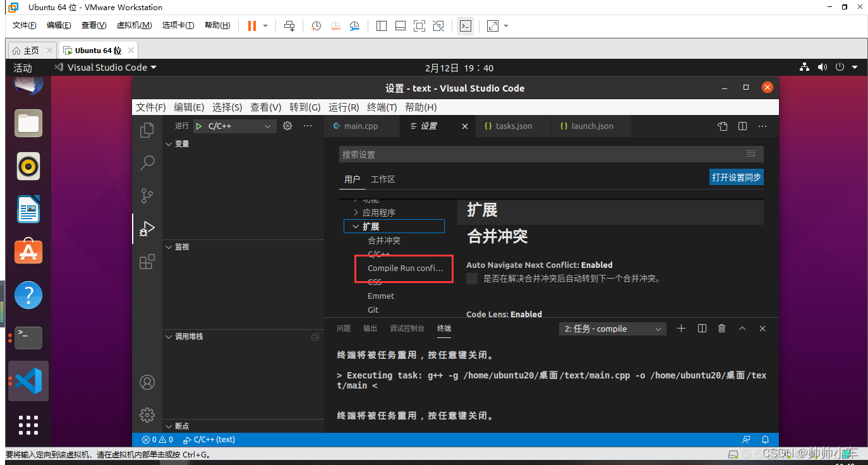This screenshot has width=868, height=465.
Task: Collapse the 断点 section
Action: point(169,426)
